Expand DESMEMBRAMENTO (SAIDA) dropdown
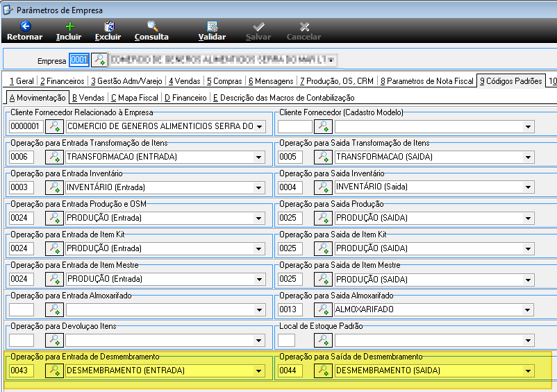This screenshot has width=557, height=392. click(529, 370)
